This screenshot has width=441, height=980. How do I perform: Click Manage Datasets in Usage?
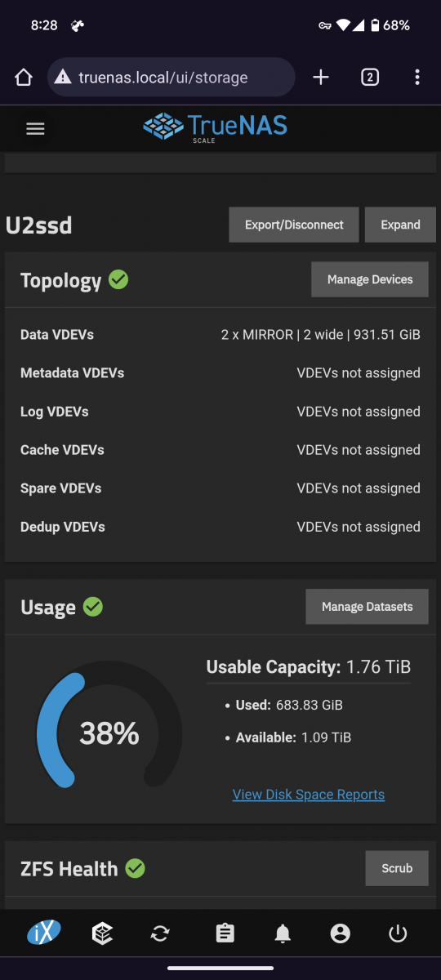tap(367, 607)
